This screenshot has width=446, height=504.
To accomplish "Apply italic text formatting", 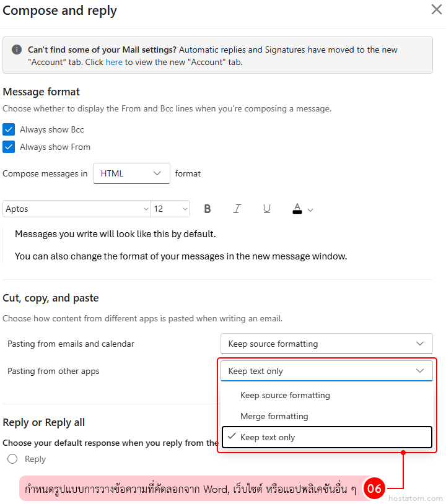I will click(237, 209).
